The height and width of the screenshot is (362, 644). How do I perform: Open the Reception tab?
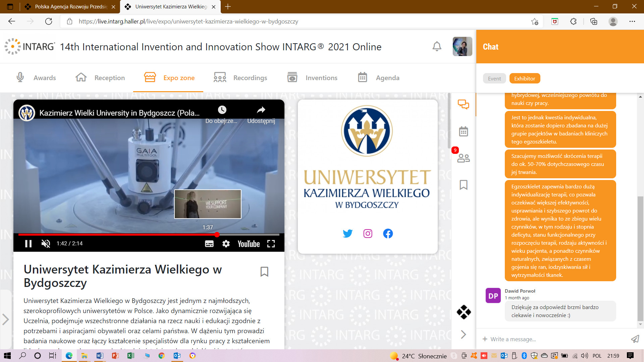[x=100, y=78]
